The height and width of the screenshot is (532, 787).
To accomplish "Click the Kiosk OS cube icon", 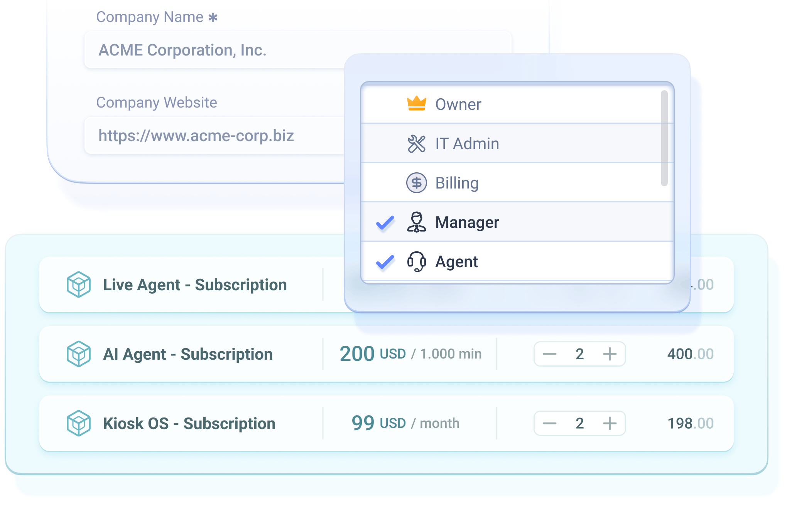I will coord(78,423).
